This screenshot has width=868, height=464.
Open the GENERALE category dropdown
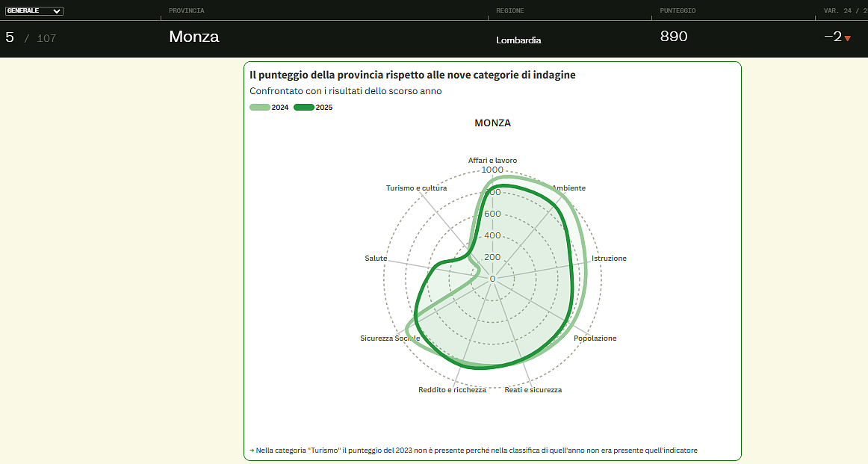pyautogui.click(x=34, y=11)
